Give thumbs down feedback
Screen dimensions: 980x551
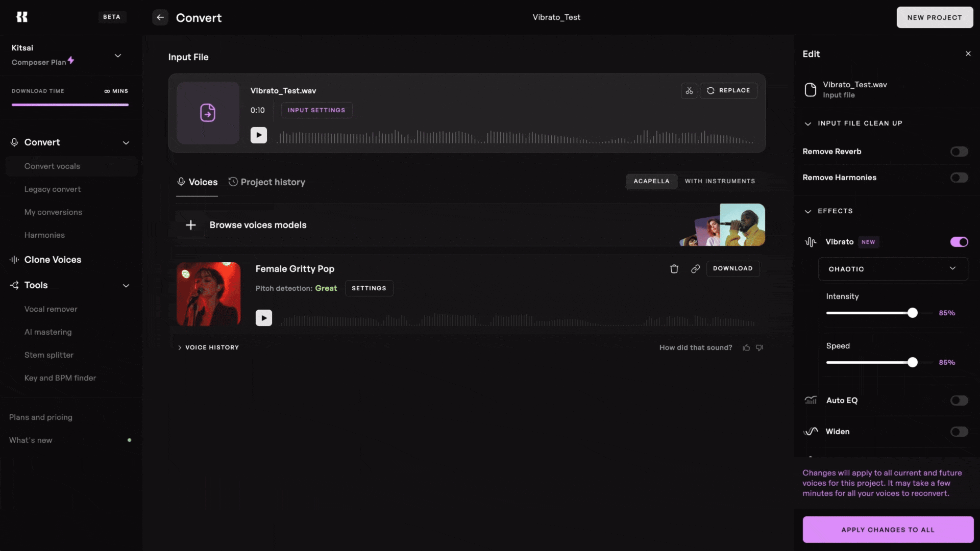pyautogui.click(x=759, y=348)
